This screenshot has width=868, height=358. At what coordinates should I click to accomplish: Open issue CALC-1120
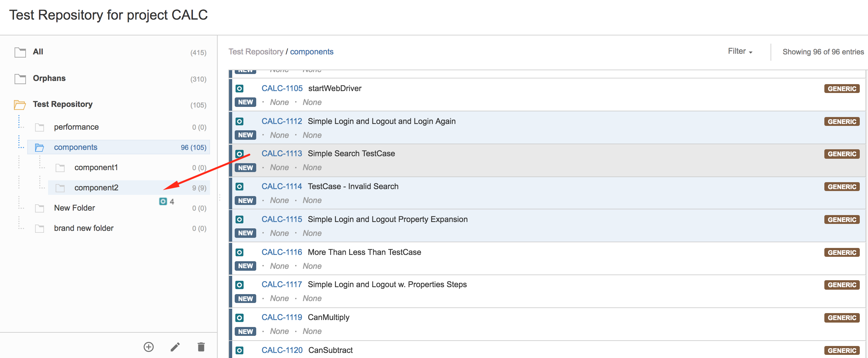pos(282,350)
